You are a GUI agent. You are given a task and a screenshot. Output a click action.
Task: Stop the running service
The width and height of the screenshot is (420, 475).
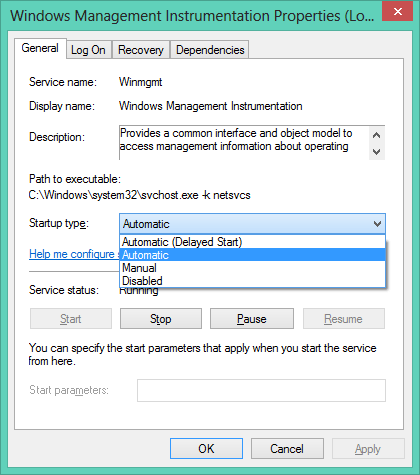161,319
